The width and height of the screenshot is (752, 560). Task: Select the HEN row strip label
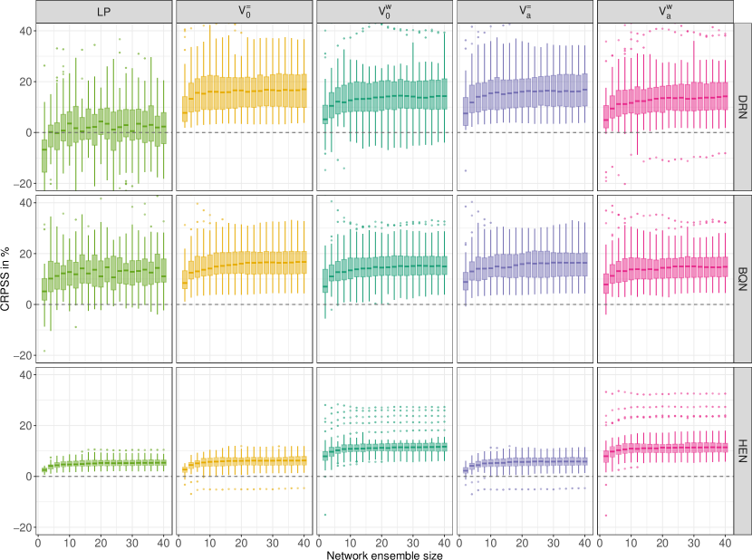742,451
